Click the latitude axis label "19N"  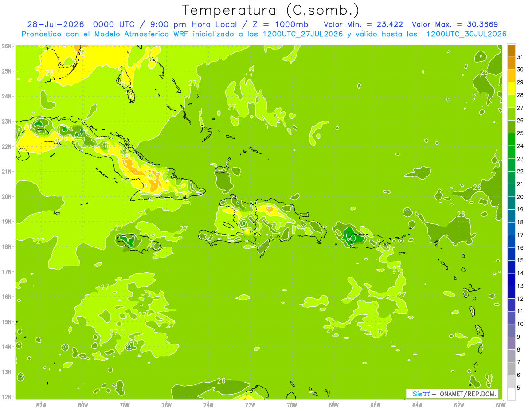pos(7,222)
